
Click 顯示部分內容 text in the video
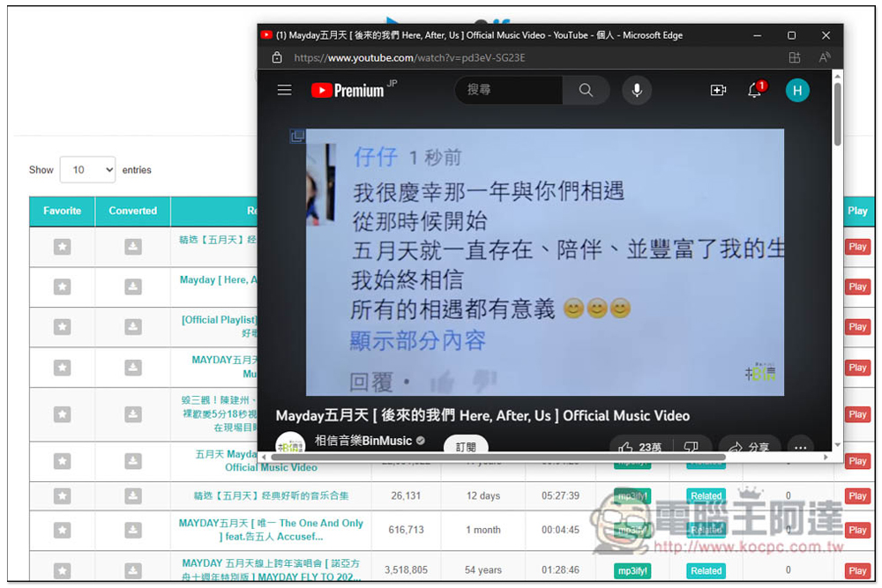pyautogui.click(x=417, y=340)
